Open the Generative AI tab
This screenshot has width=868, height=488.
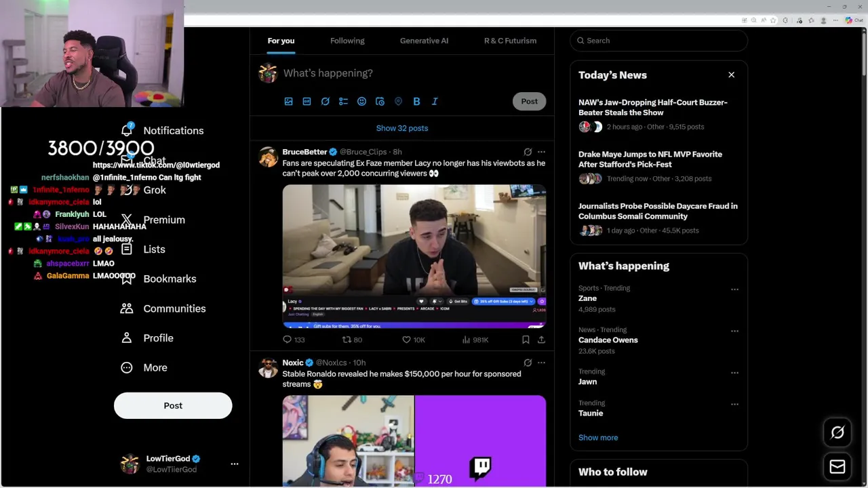point(424,41)
